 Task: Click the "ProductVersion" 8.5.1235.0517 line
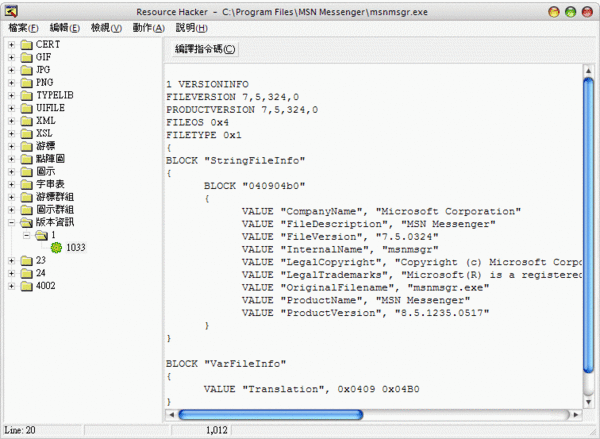[x=365, y=313]
